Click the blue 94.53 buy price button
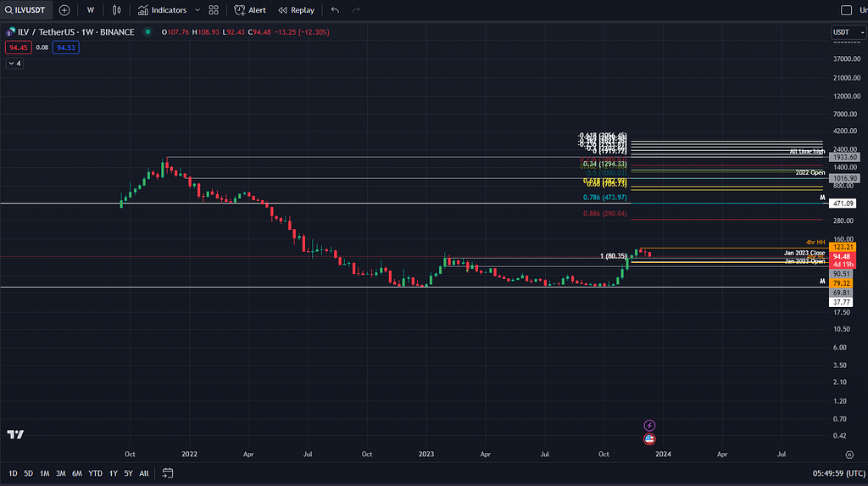Image resolution: width=868 pixels, height=486 pixels. 66,47
